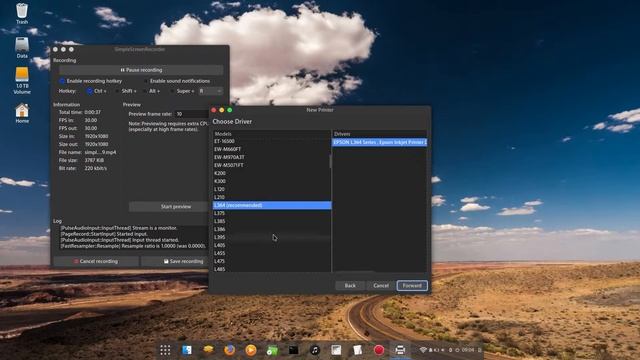Viewport: 640px width, 360px height.
Task: Click Cancel in New Printer dialog
Action: pos(381,285)
